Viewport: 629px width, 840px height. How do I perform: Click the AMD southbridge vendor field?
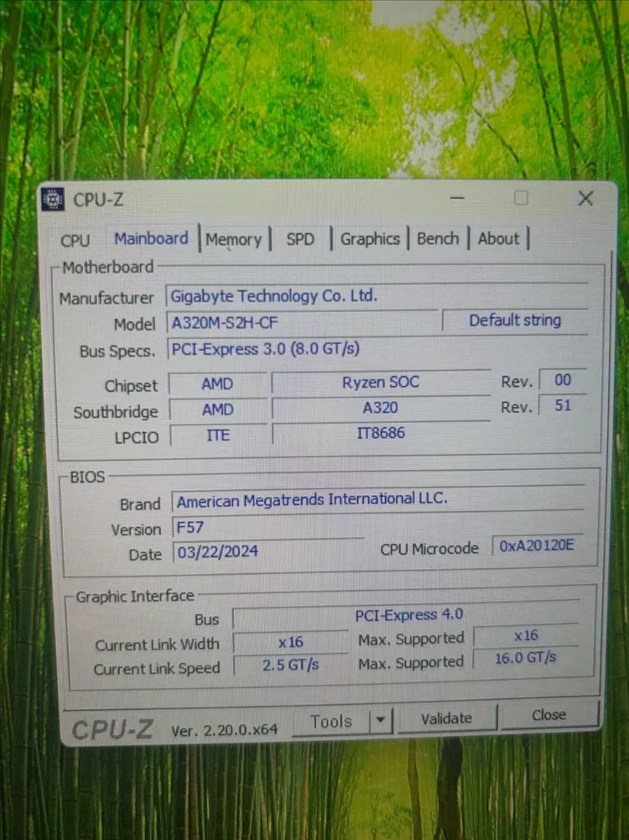click(x=218, y=410)
